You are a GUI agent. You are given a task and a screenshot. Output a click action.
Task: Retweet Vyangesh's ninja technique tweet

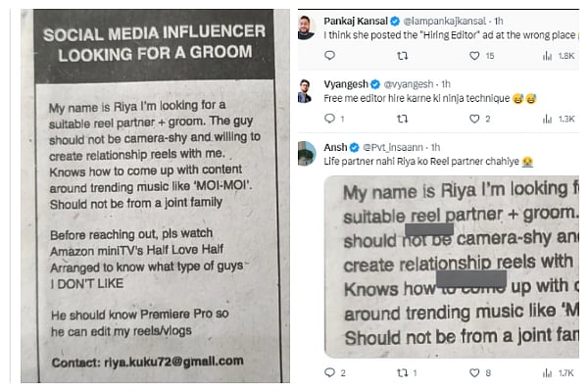(403, 119)
